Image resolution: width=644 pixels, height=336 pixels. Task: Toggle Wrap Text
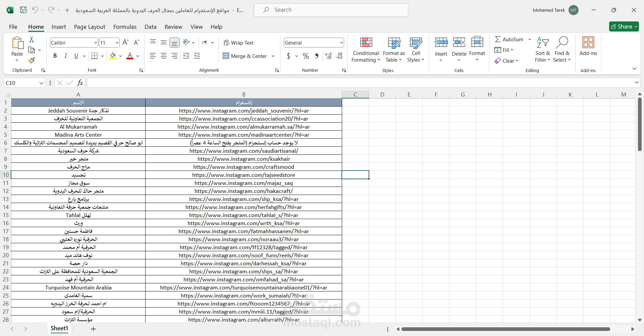238,43
